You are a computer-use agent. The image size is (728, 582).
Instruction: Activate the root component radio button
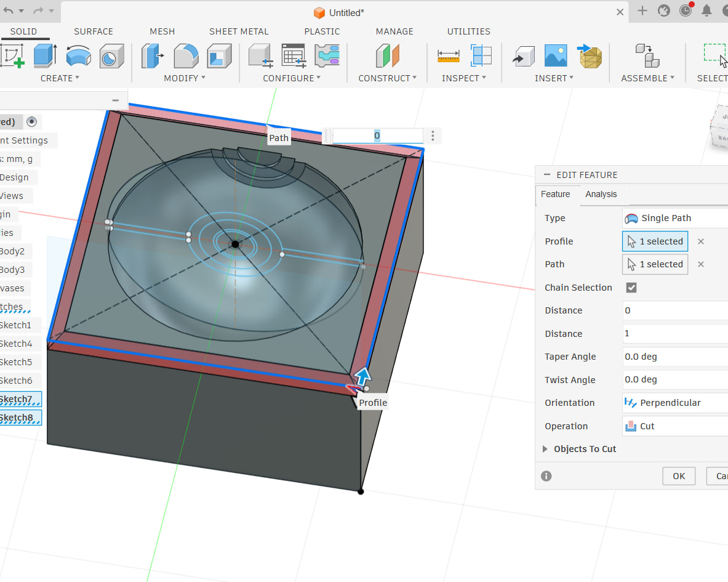click(x=31, y=122)
